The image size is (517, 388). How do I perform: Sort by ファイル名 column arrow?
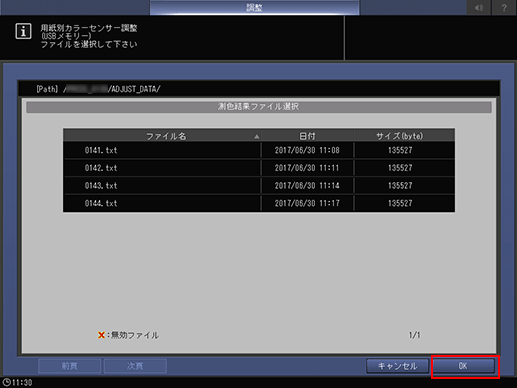[x=256, y=137]
